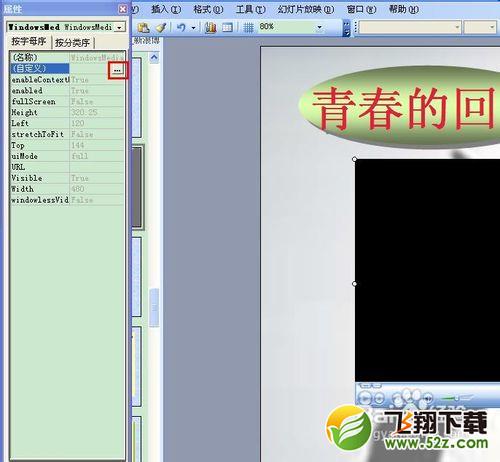The height and width of the screenshot is (462, 500).
Task: Select the first slide thumbnail in panel
Action: coord(137,97)
